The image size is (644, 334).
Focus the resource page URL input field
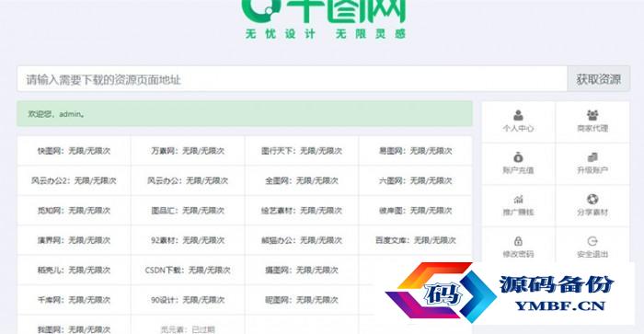[292, 79]
